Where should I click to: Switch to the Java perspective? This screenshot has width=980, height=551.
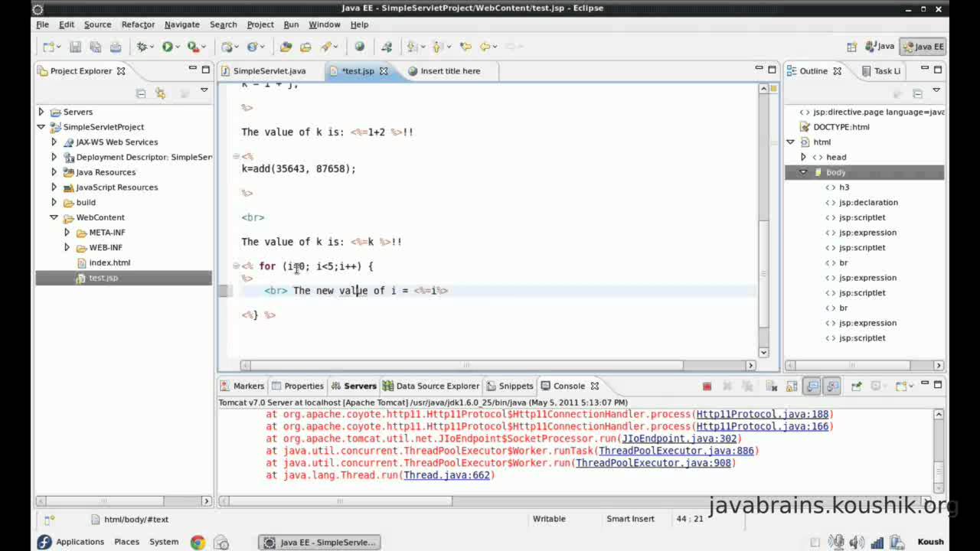[x=879, y=47]
